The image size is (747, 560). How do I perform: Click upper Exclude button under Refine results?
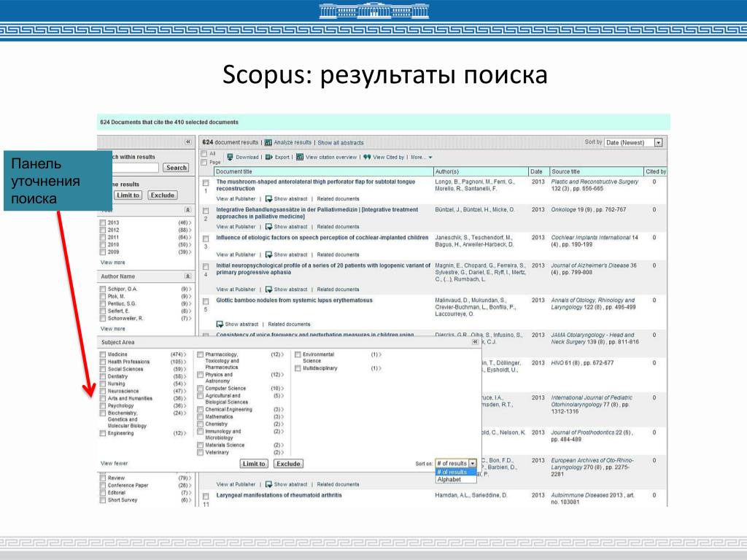(163, 195)
